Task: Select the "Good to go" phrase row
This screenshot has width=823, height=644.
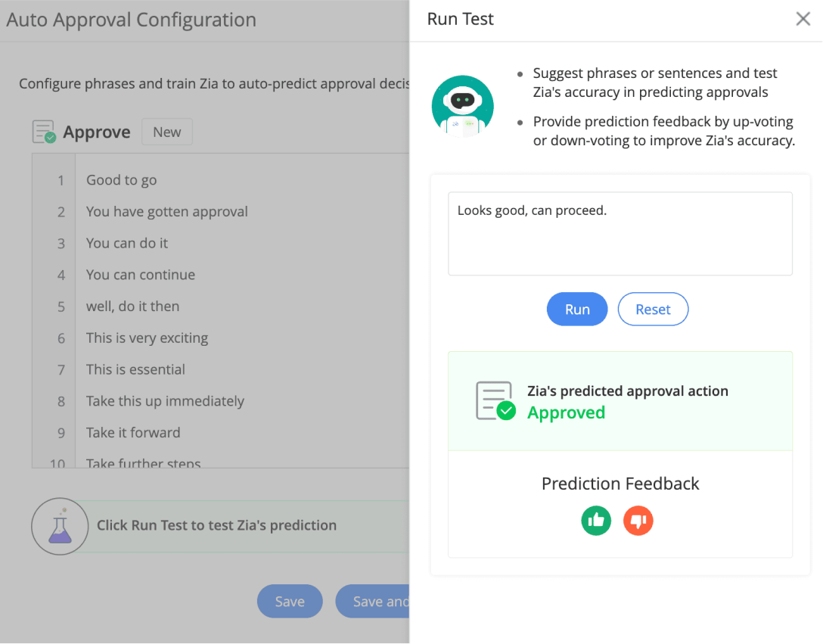Action: point(122,180)
